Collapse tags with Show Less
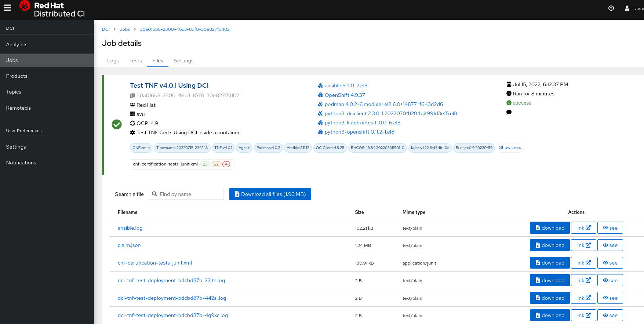This screenshot has height=324, width=644. pyautogui.click(x=510, y=148)
